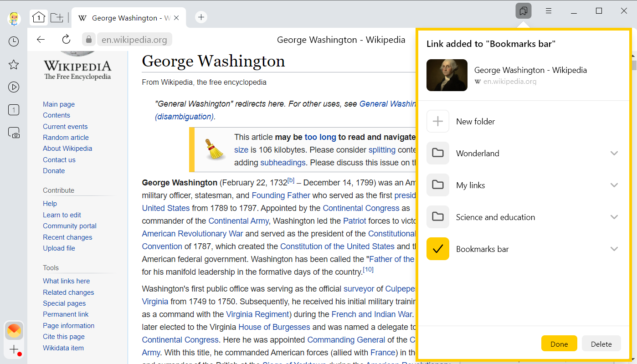Open the browser hamburger menu
637x364 pixels.
549,10
